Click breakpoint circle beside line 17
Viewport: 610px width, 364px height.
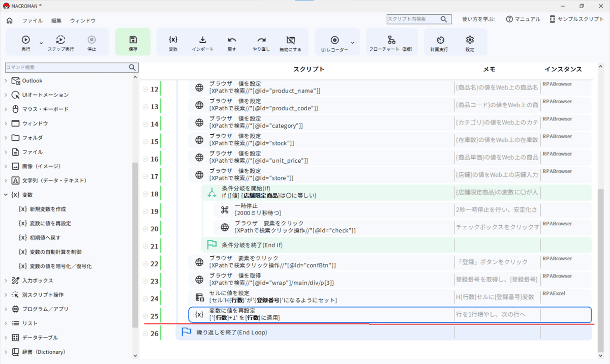[x=146, y=176]
